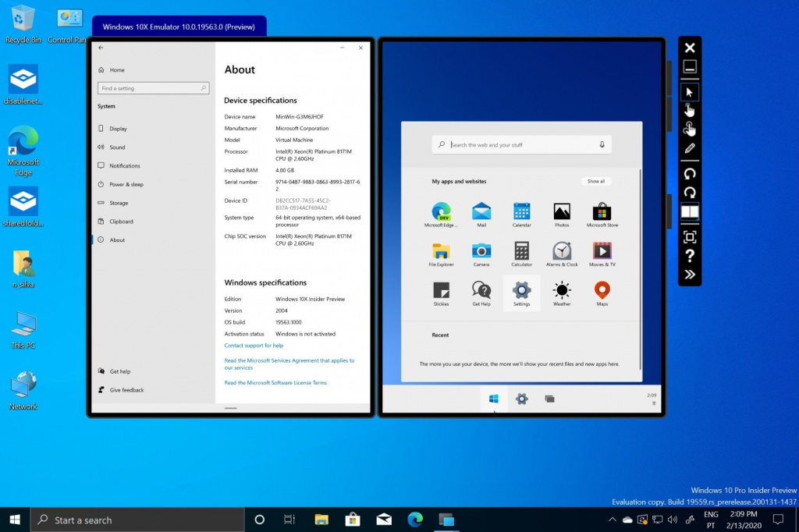Click the Contact support for help link
799x532 pixels.
[x=254, y=345]
